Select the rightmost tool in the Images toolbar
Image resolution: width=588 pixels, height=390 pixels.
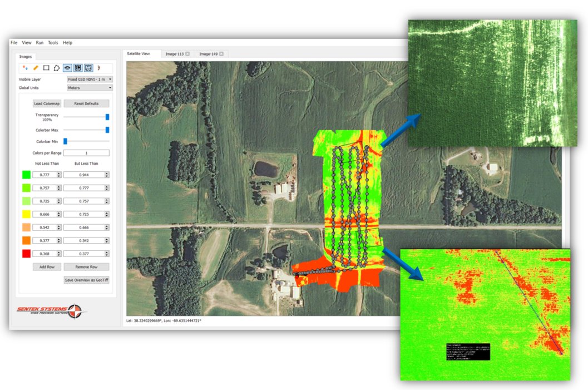click(x=98, y=68)
